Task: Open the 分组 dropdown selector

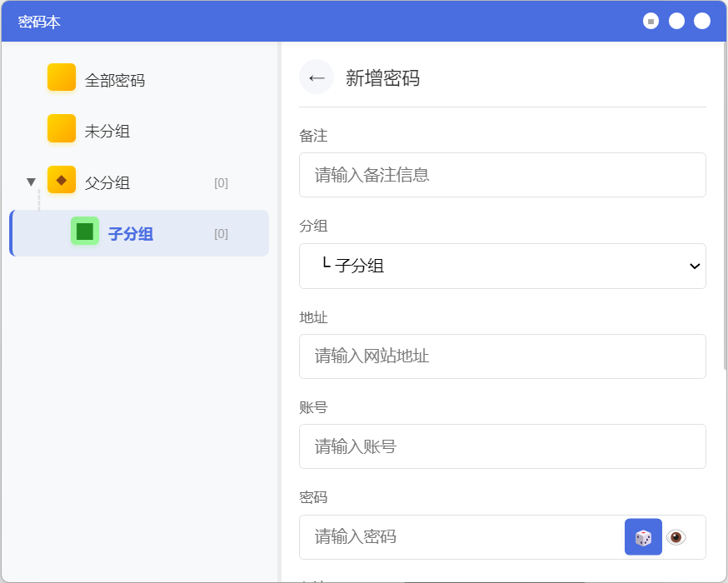Action: click(x=502, y=266)
